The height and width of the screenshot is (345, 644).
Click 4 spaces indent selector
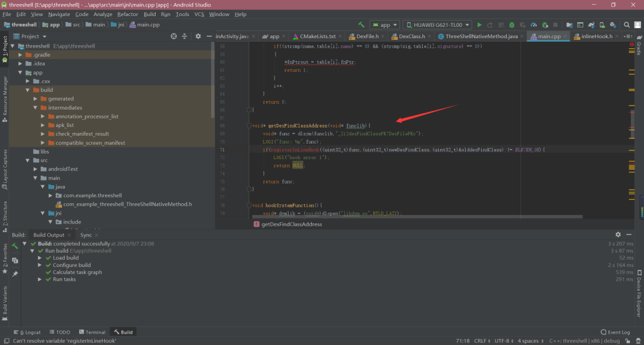[531, 341]
